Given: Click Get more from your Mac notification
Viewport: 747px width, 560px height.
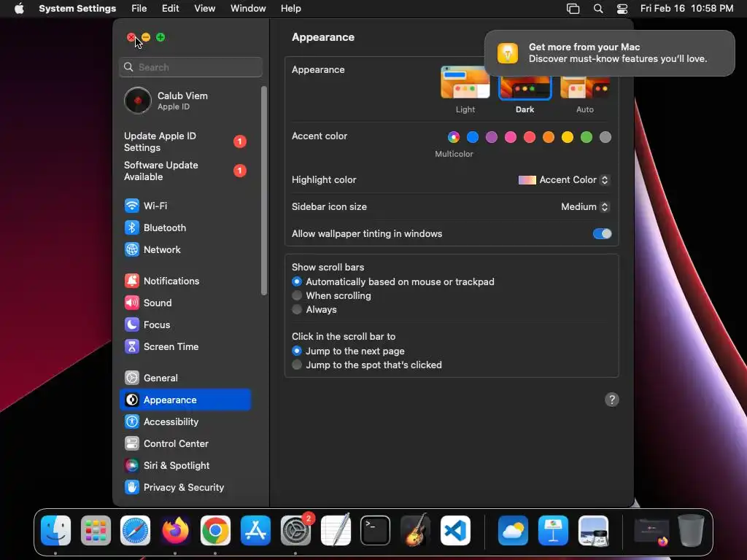Looking at the screenshot, I should point(609,52).
